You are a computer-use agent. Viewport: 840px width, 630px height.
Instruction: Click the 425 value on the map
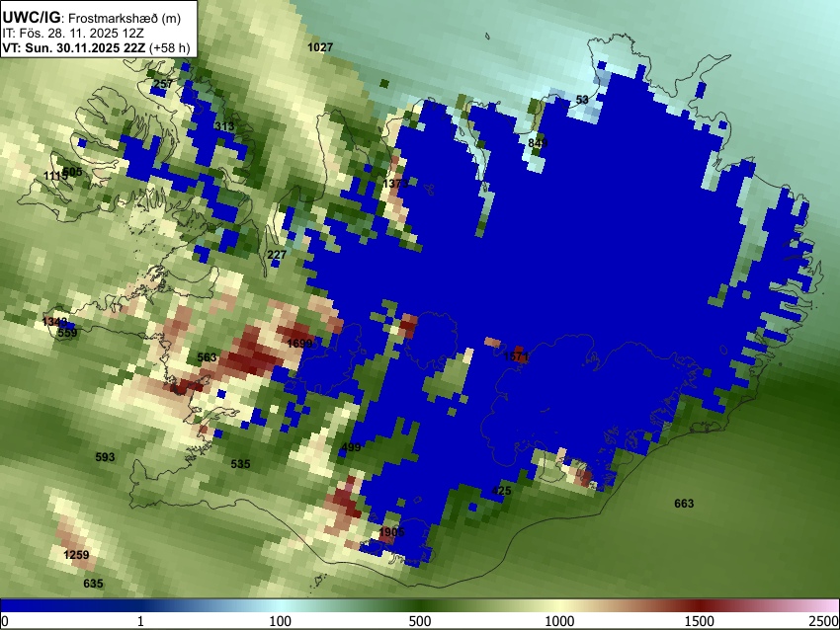pyautogui.click(x=501, y=491)
